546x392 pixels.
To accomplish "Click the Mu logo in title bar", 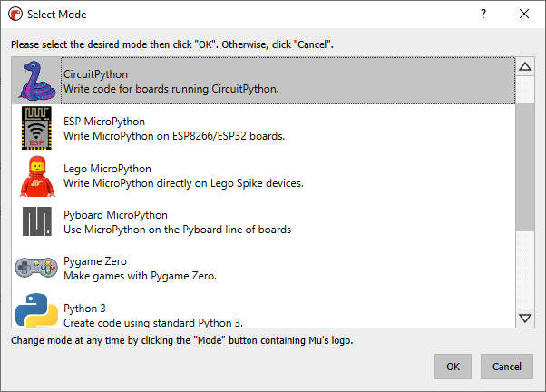I will pyautogui.click(x=14, y=14).
